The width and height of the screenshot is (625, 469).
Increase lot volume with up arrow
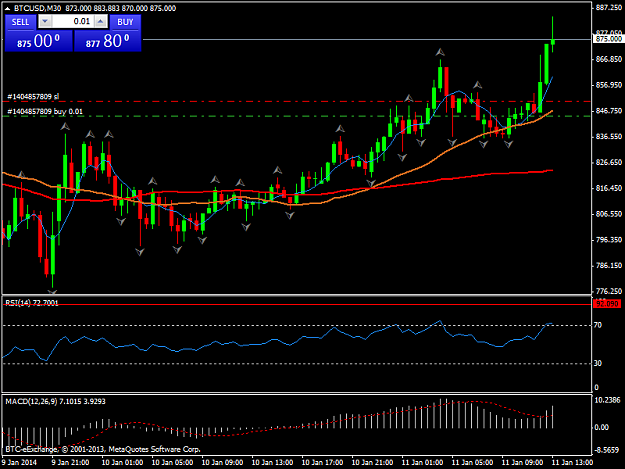coord(101,22)
